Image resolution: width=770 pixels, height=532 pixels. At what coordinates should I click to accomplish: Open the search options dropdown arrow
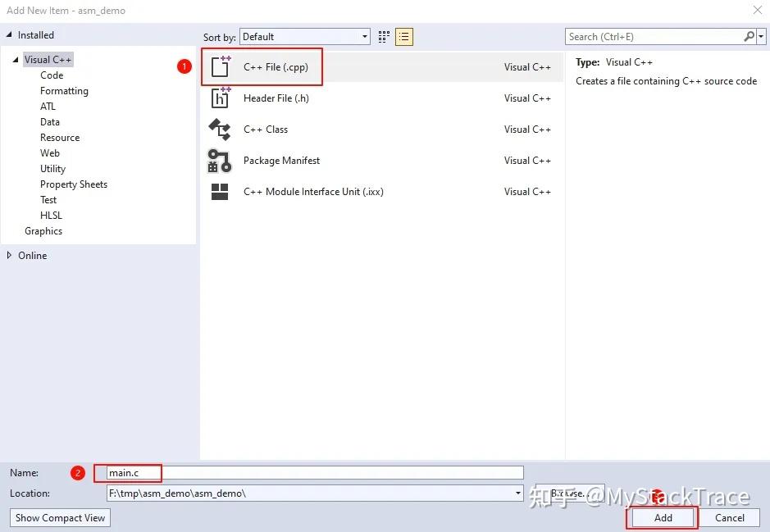(761, 36)
